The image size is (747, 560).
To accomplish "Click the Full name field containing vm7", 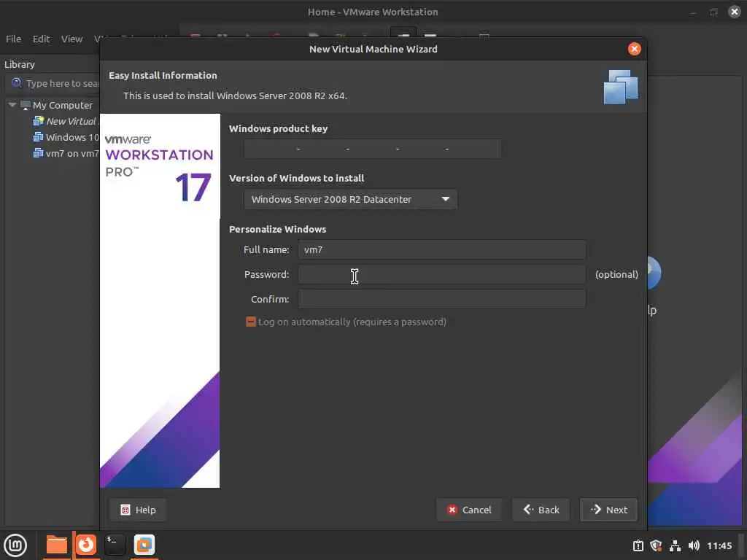I will coord(441,249).
